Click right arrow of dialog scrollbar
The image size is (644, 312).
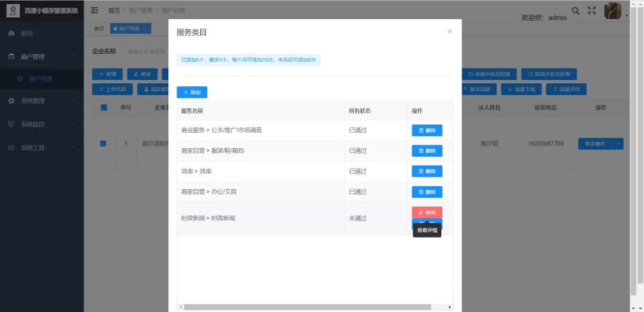(x=450, y=307)
